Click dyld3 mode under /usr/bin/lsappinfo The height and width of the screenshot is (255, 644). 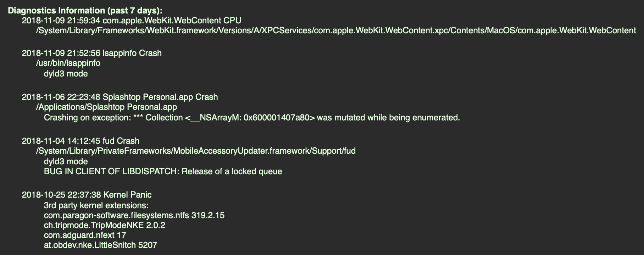[66, 74]
